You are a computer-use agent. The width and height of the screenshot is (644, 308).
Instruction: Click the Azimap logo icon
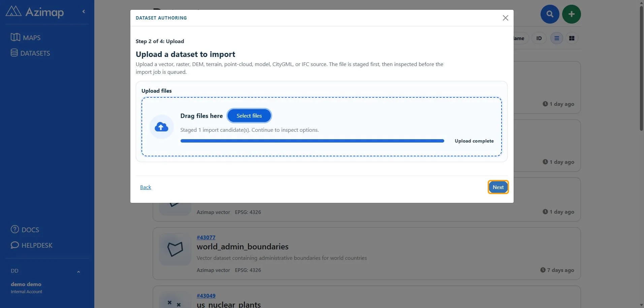pyautogui.click(x=13, y=11)
